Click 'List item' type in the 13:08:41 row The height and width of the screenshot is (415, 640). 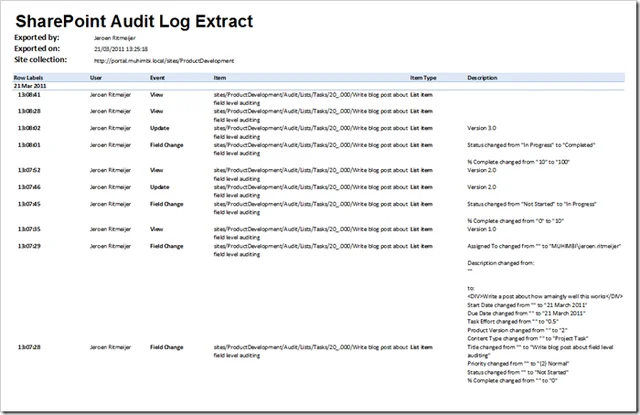click(421, 95)
